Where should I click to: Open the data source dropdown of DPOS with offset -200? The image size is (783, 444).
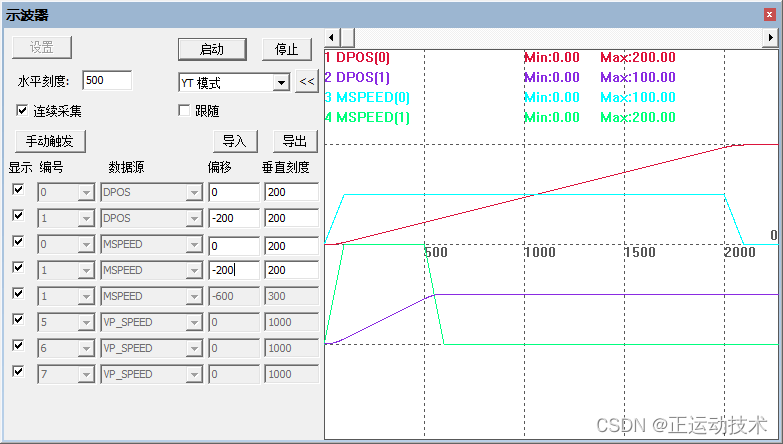pos(193,218)
